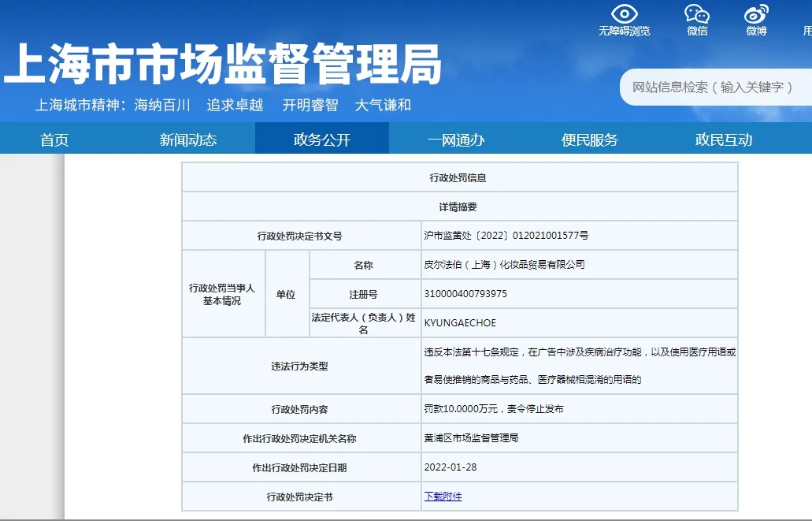Click the 行政处罚内容 label cell
Screen dimensions: 812x521
click(302, 409)
